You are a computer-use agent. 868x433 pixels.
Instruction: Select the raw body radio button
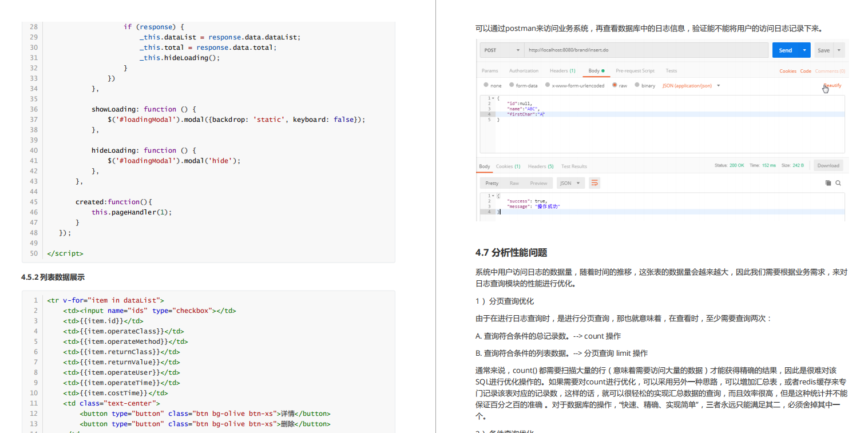click(x=615, y=85)
